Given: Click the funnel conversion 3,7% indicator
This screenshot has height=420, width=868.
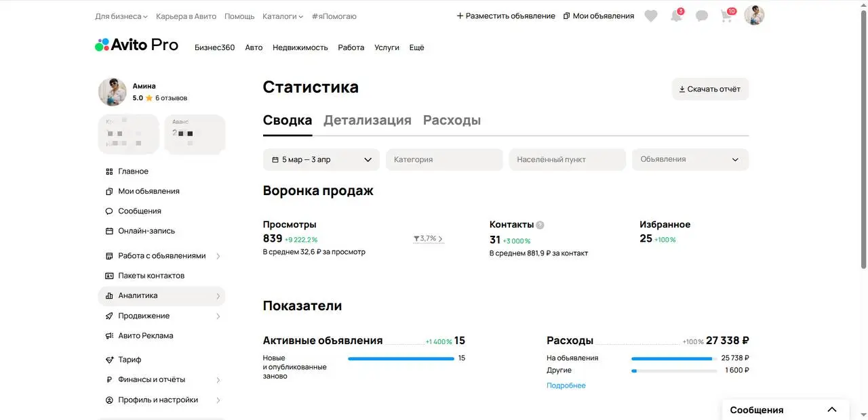Looking at the screenshot, I should tap(428, 238).
